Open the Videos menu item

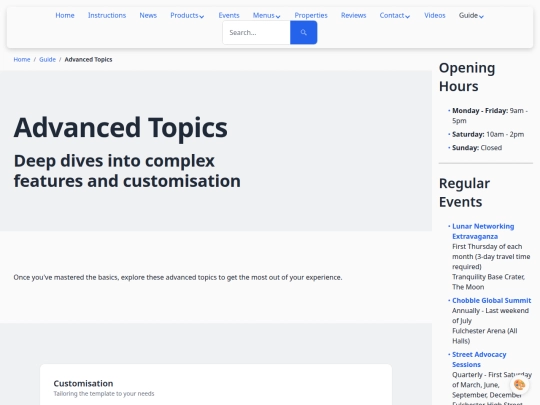435,15
